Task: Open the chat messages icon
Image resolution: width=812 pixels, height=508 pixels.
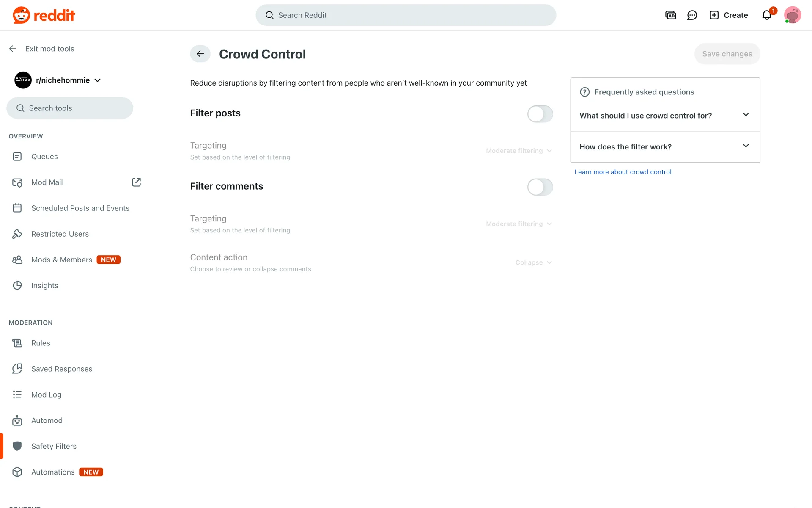Action: [692, 15]
